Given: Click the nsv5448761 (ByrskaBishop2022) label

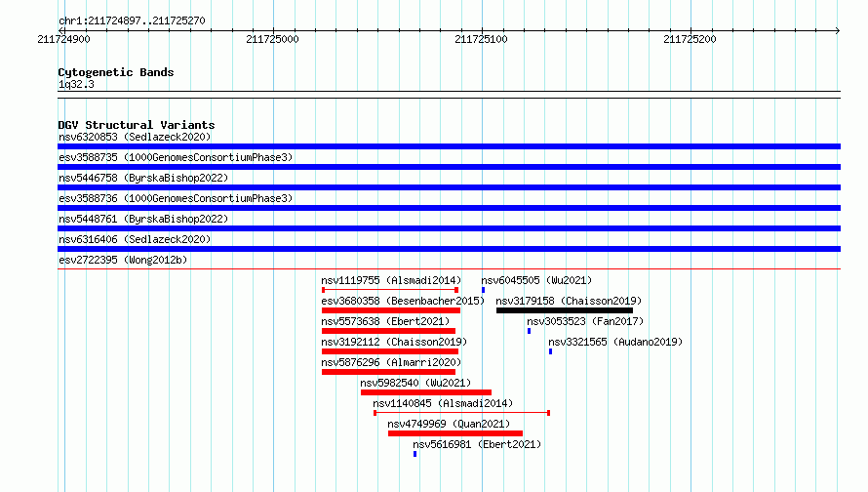Looking at the screenshot, I should [x=143, y=219].
